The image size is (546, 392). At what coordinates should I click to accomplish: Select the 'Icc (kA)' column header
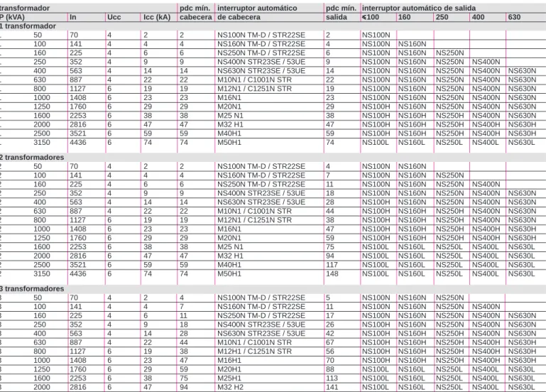click(x=157, y=17)
